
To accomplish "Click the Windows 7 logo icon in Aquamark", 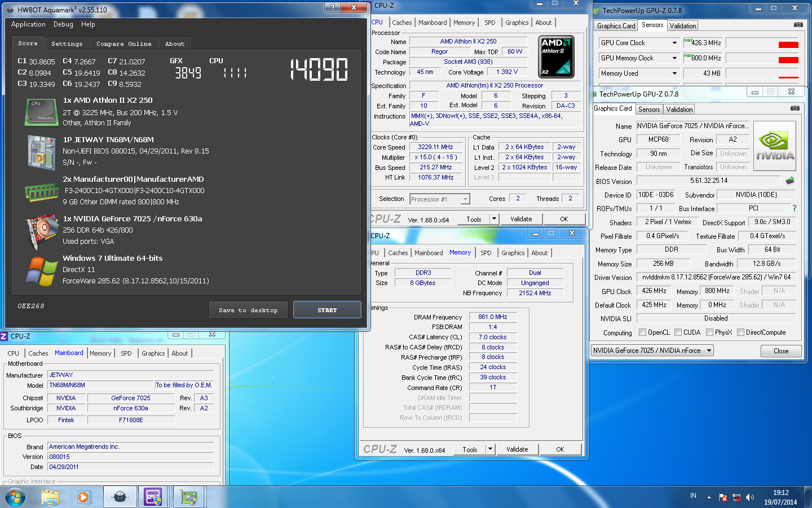I will coord(42,270).
